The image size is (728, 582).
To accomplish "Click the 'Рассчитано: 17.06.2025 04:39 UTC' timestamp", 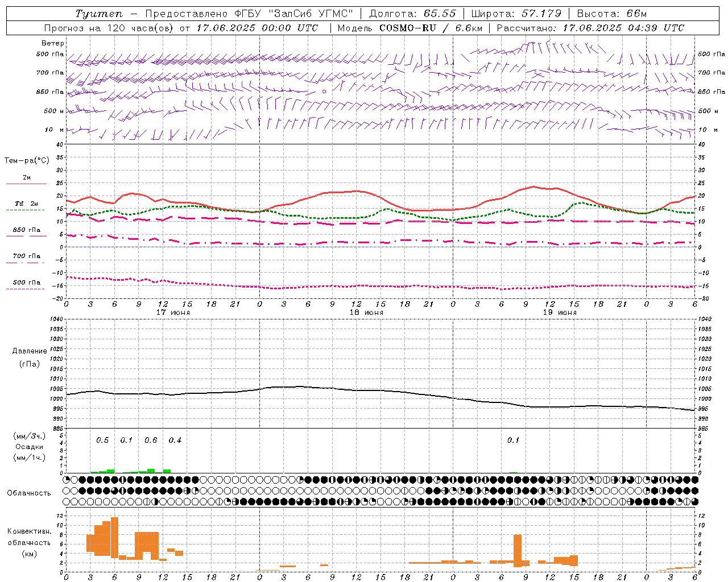I will pyautogui.click(x=590, y=28).
